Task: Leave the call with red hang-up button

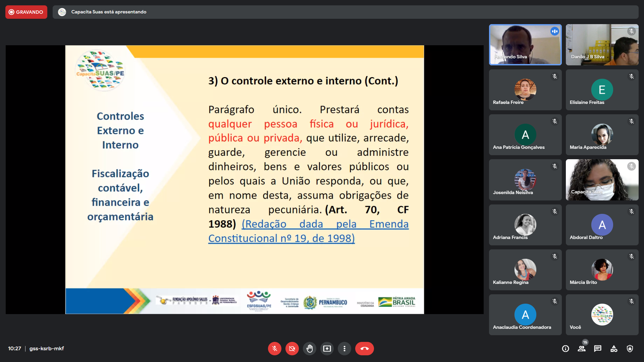Action: [x=364, y=349]
